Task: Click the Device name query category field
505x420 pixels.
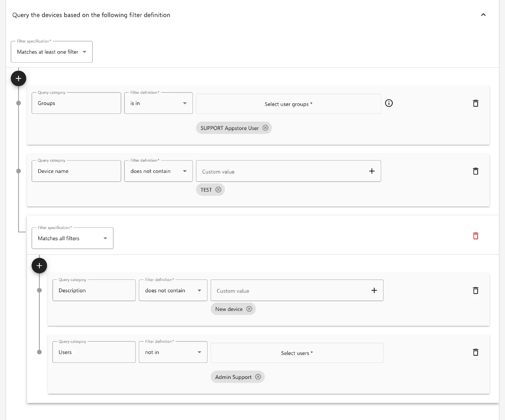Action: click(76, 171)
